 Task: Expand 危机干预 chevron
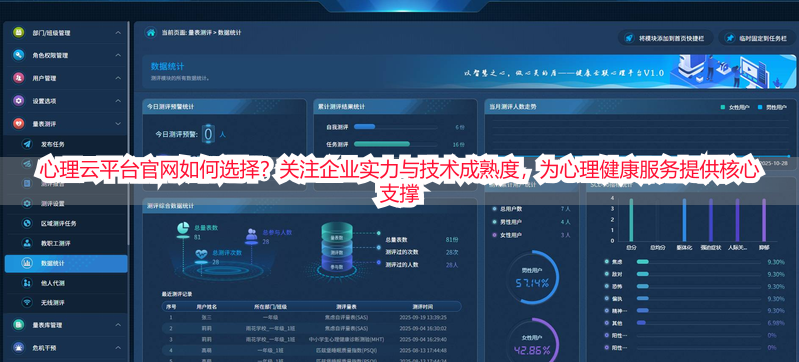(x=118, y=348)
